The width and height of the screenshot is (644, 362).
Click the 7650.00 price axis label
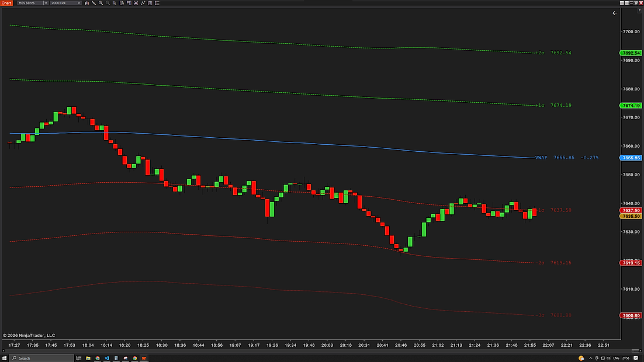tap(631, 175)
